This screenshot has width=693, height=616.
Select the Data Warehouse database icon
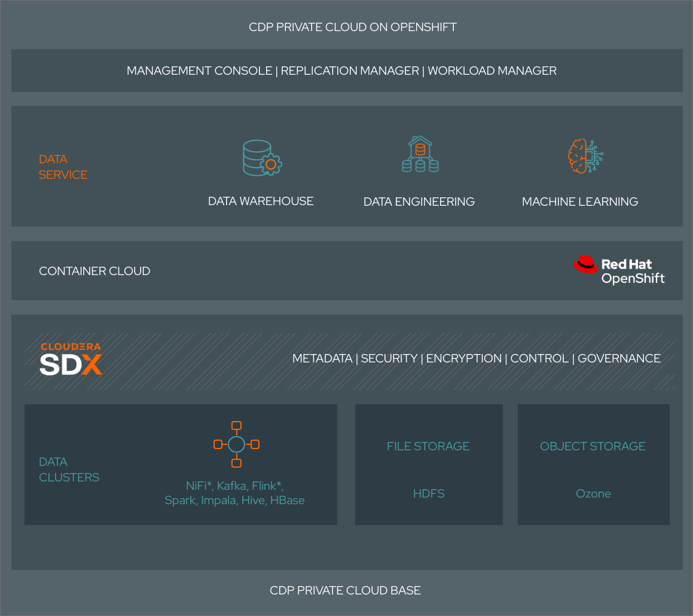tap(260, 157)
